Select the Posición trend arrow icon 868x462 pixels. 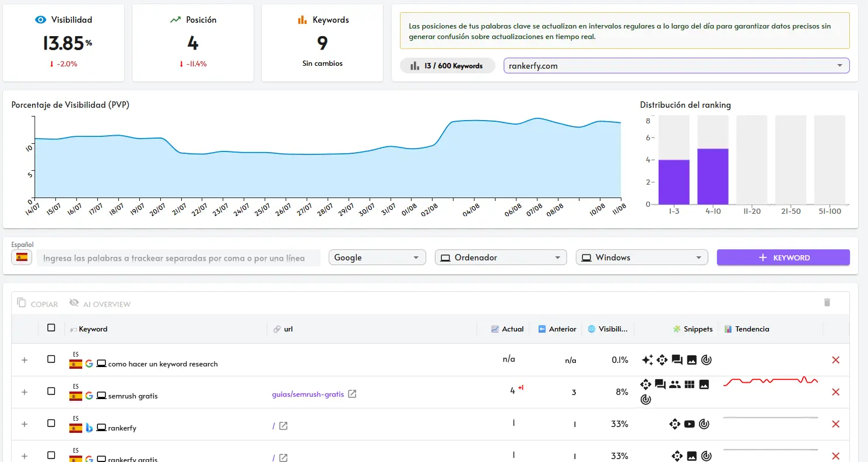(175, 20)
